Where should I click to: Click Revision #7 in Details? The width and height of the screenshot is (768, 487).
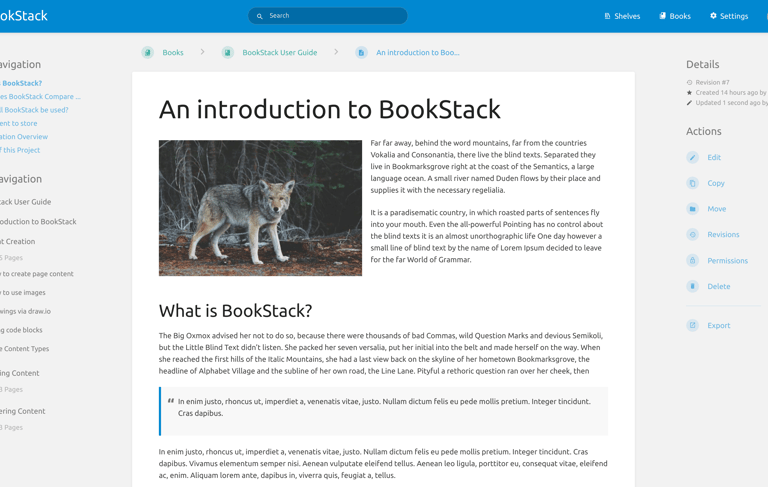(712, 82)
